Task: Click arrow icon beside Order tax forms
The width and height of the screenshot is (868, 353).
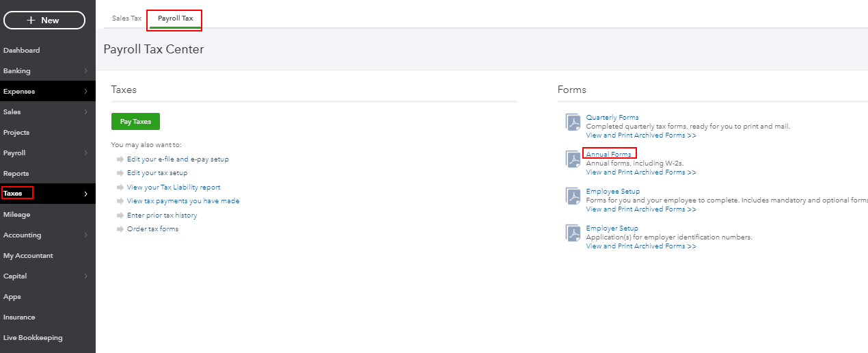Action: point(120,229)
